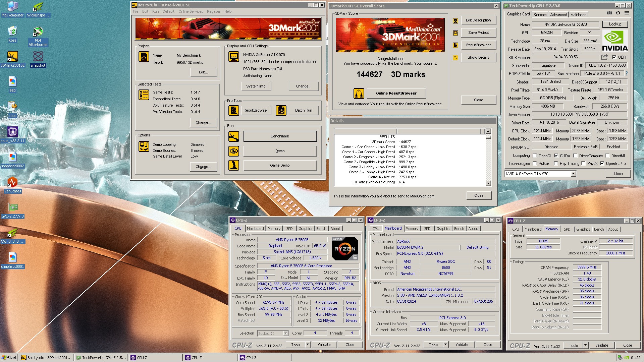Click scroll up arrow in Details results list

coord(488,131)
